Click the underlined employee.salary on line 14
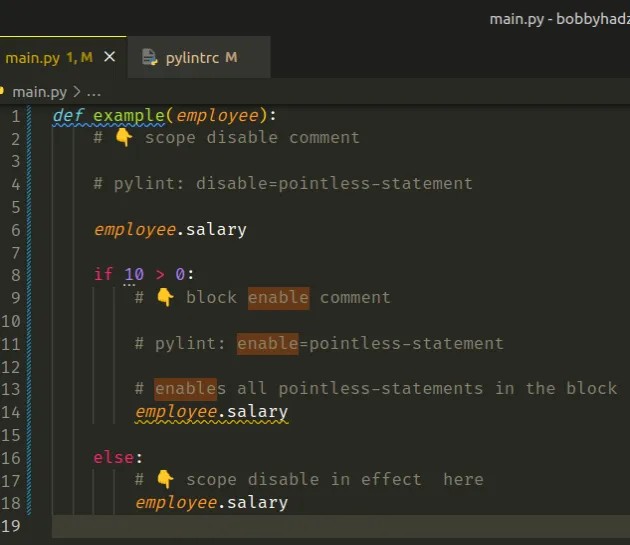This screenshot has height=545, width=630. [211, 412]
